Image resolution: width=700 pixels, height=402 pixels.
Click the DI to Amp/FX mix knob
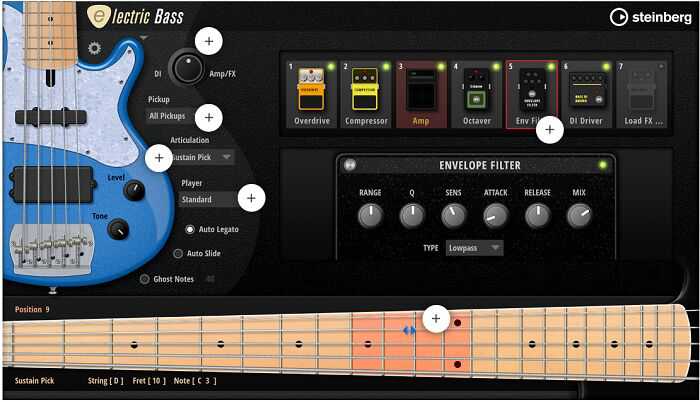pyautogui.click(x=188, y=68)
